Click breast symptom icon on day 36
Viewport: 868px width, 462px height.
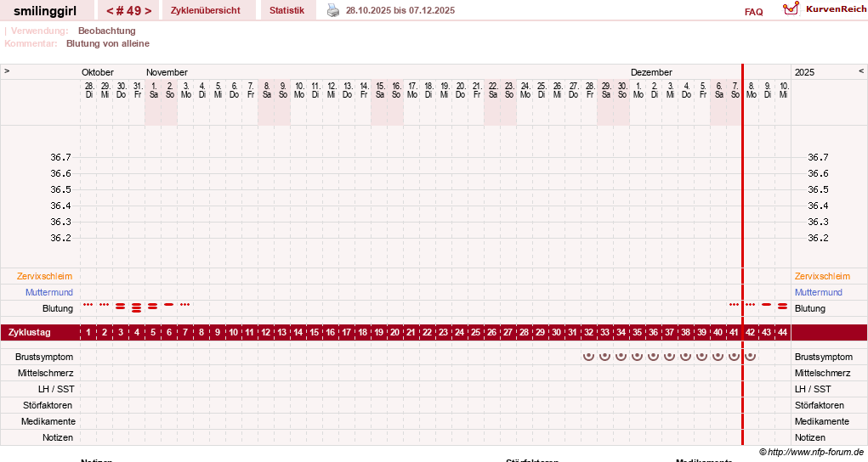653,357
